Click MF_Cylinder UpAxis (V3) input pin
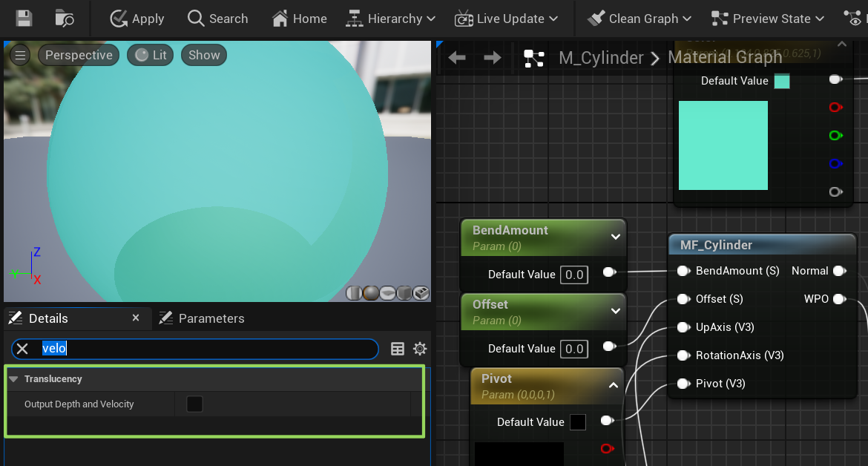Screen dimensions: 868x466 click(684, 327)
